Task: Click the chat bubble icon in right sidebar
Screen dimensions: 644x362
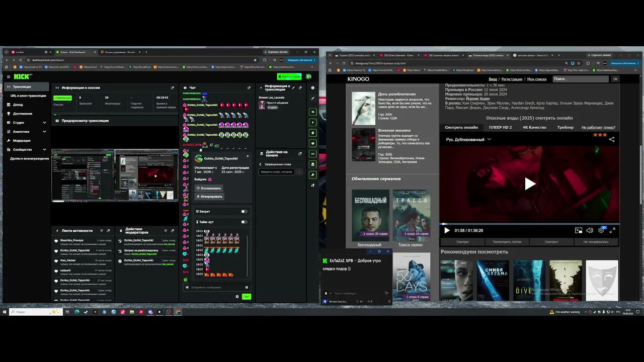Action: click(x=313, y=143)
